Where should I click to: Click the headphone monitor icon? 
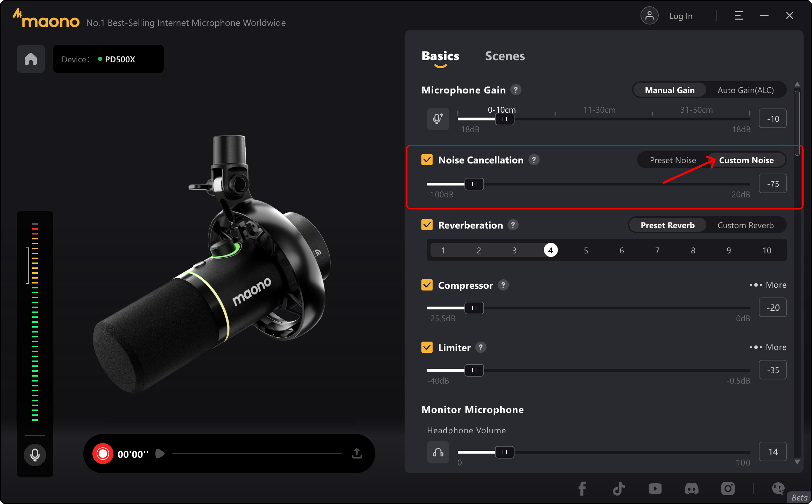coord(438,453)
